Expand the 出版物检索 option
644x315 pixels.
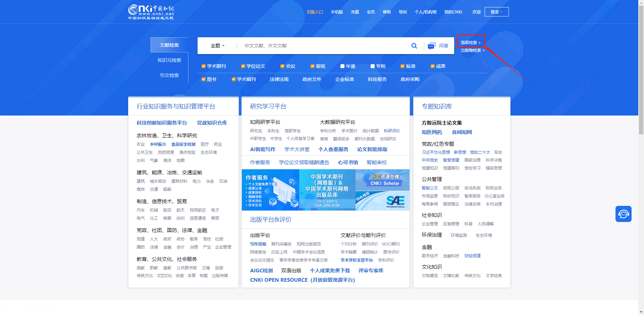471,50
